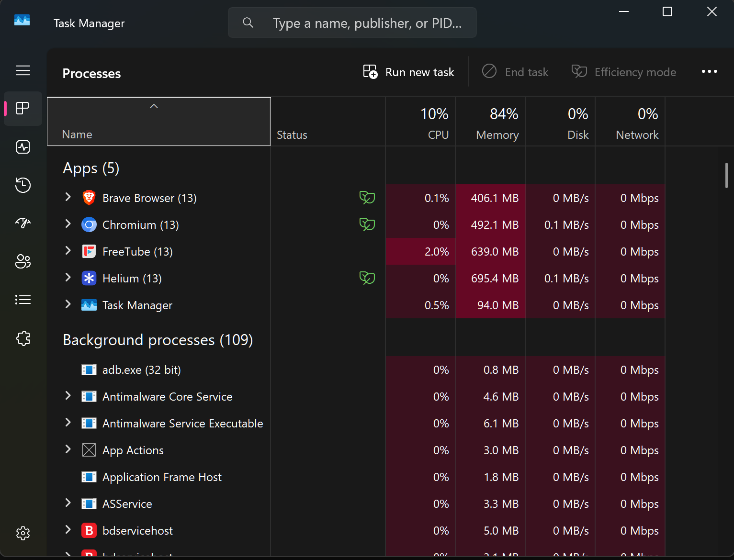Expand the Brave Browser process group

point(68,197)
